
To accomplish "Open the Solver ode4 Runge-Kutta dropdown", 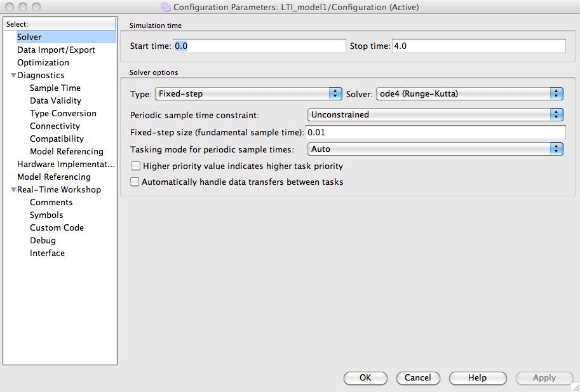I will point(470,94).
